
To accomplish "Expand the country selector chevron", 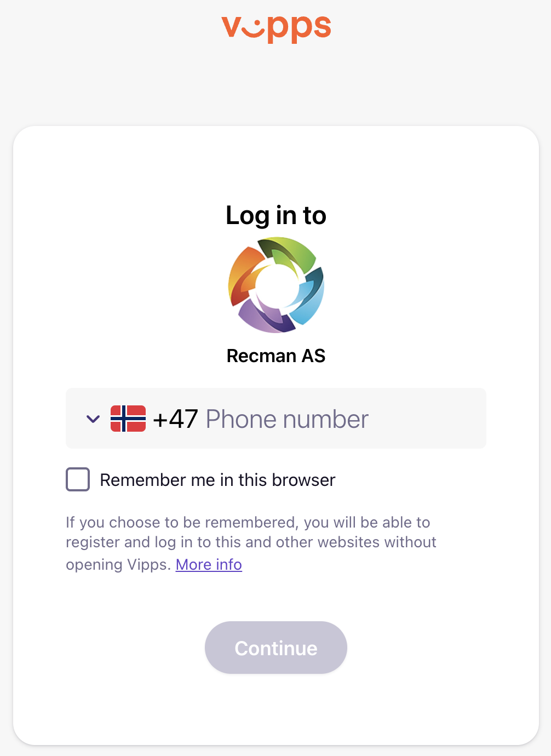I will click(93, 419).
